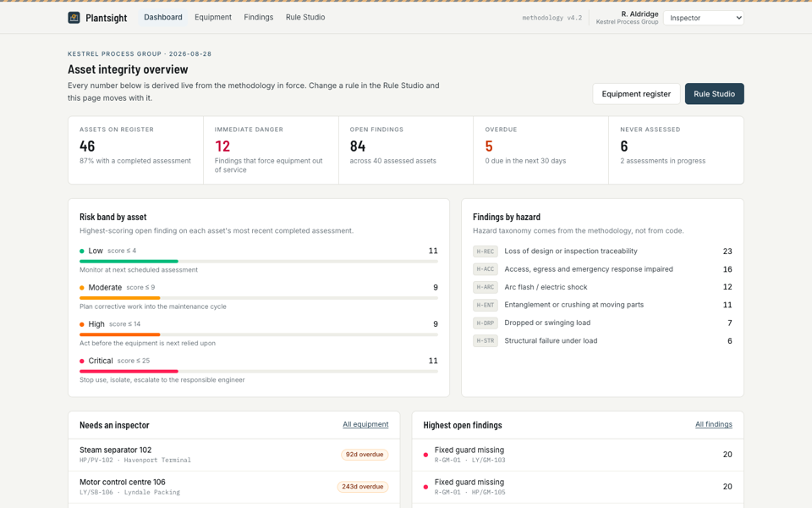Select the Immediate danger card
Viewport: 812px width, 508px height.
[271, 150]
